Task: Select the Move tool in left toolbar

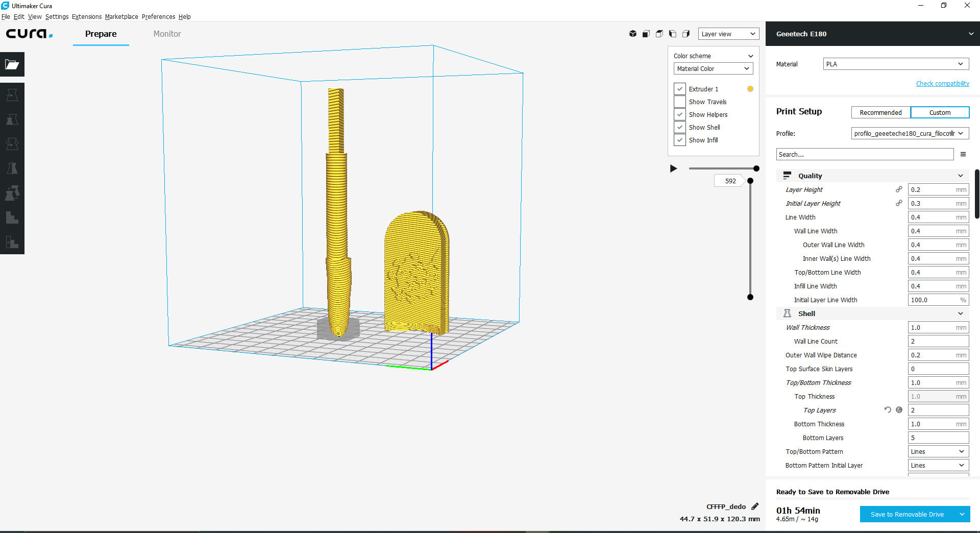Action: point(12,95)
